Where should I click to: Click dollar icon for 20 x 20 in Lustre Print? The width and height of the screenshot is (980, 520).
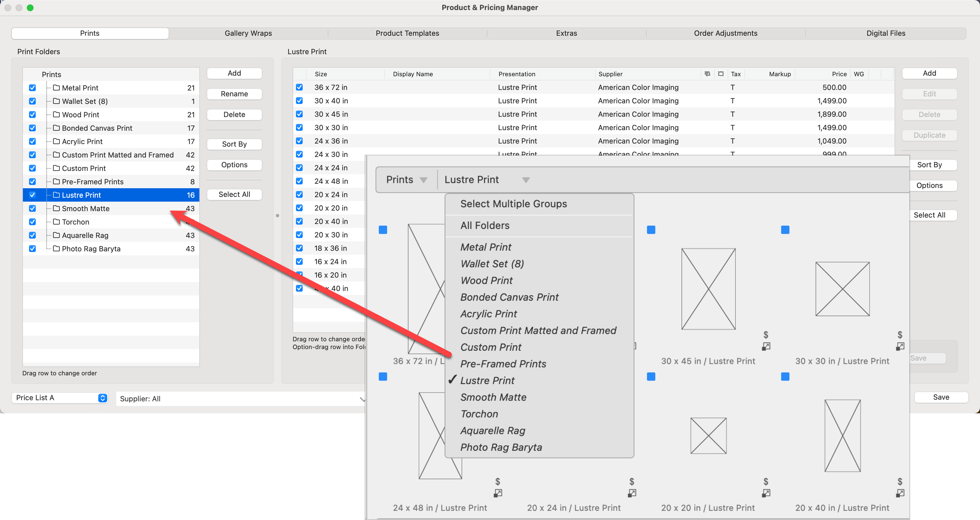click(766, 481)
